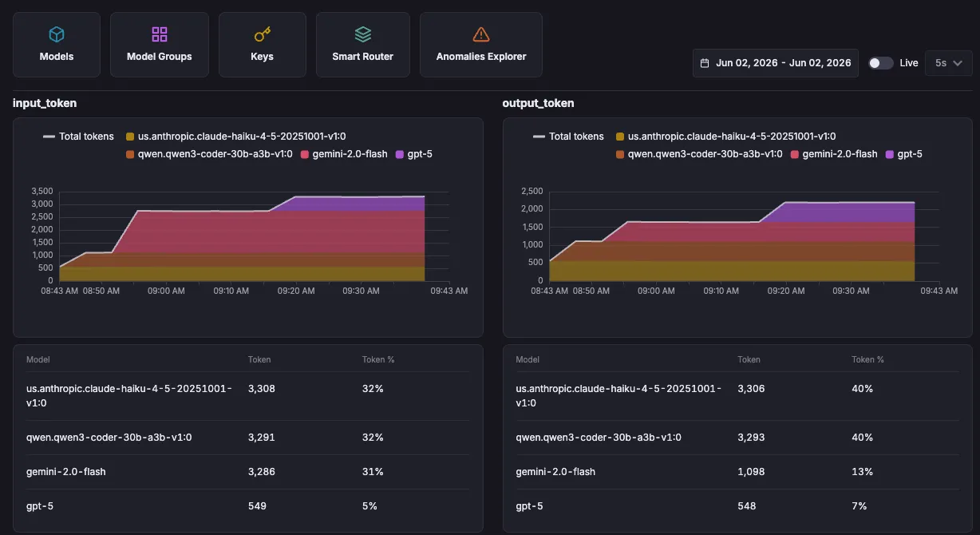Open the Keys tab label
The image size is (980, 535).
point(262,57)
